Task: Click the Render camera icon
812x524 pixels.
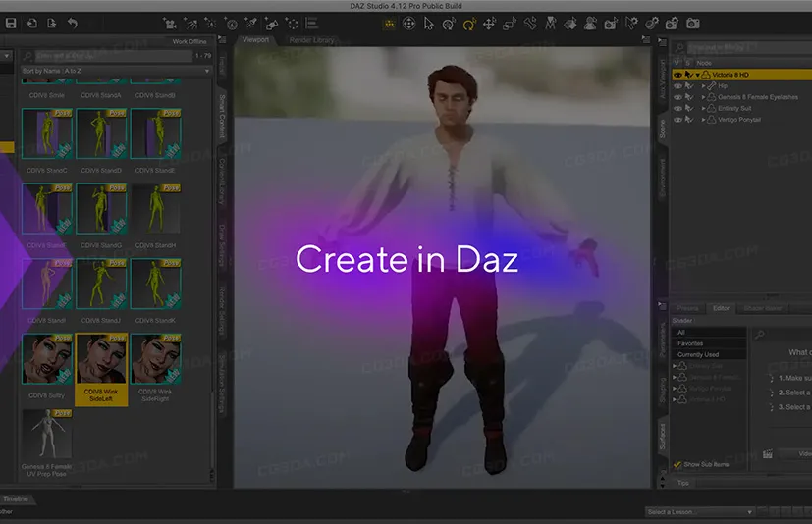Action: coord(693,23)
